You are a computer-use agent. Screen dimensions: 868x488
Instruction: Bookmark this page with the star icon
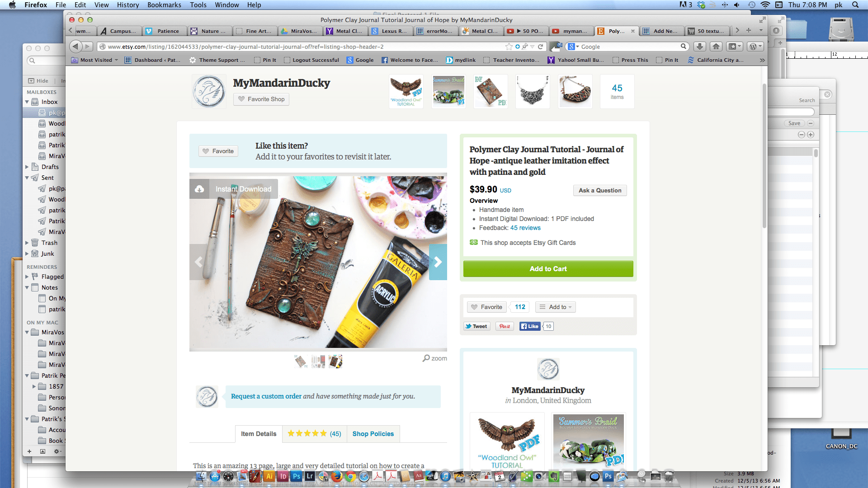coord(509,47)
